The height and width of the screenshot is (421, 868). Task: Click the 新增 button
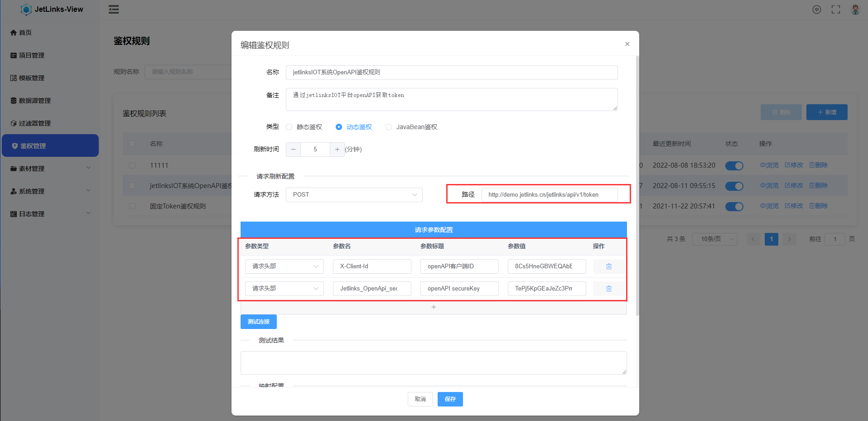tap(827, 112)
